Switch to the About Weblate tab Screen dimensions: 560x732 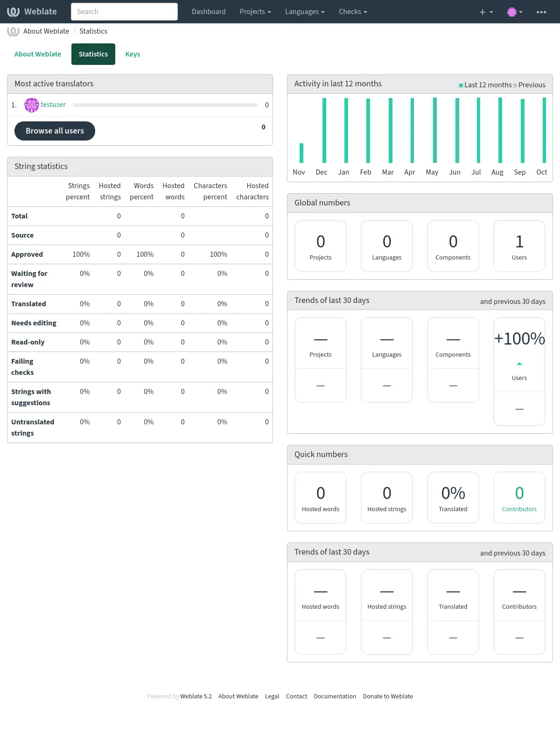tap(38, 54)
